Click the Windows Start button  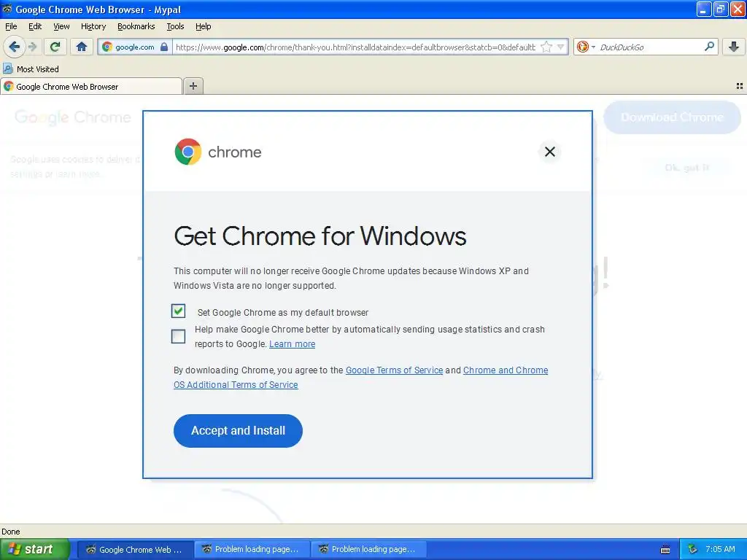tap(34, 549)
